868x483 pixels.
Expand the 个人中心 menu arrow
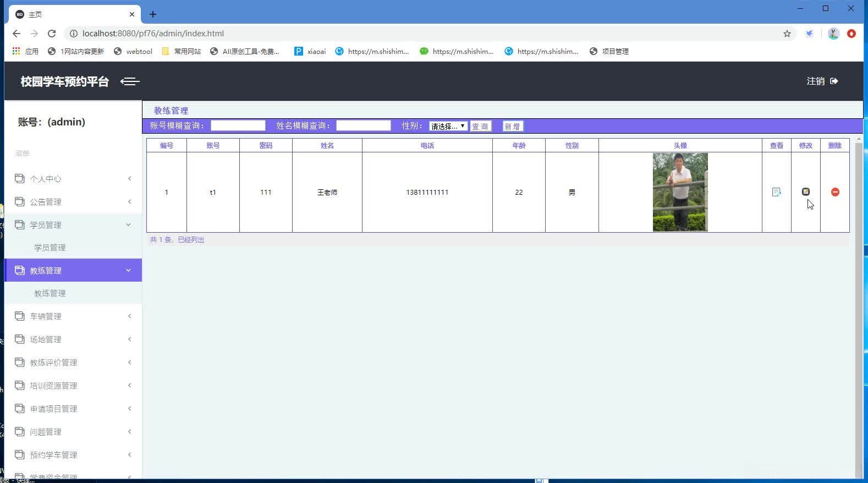click(x=129, y=178)
